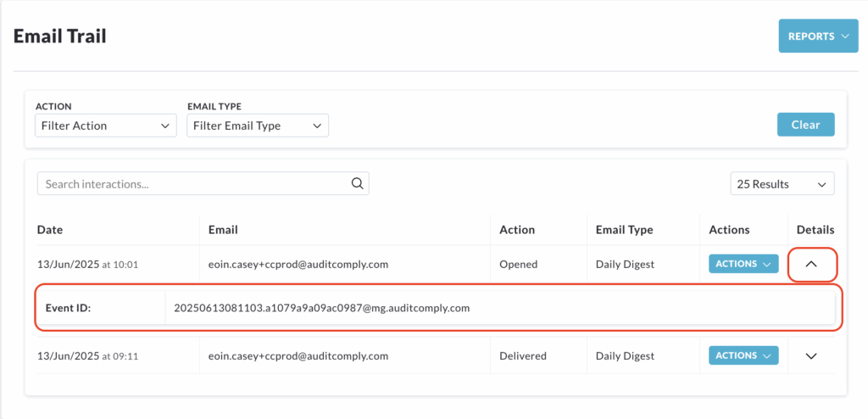
Task: Click the Details column header
Action: coord(815,230)
